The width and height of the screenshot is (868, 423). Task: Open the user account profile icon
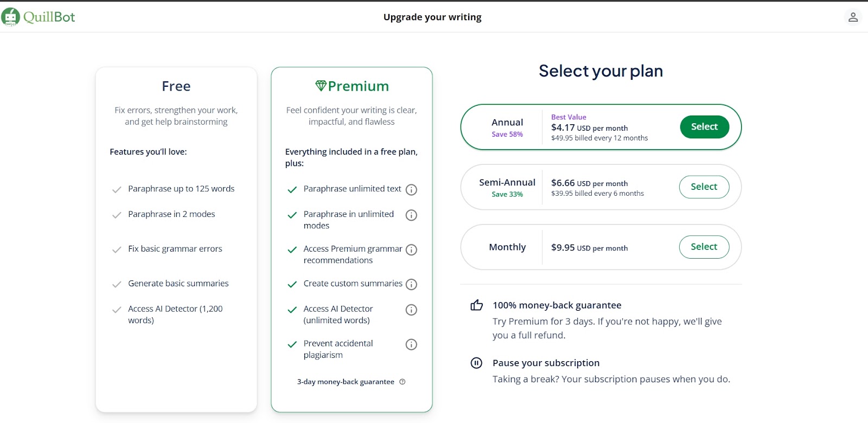(853, 17)
